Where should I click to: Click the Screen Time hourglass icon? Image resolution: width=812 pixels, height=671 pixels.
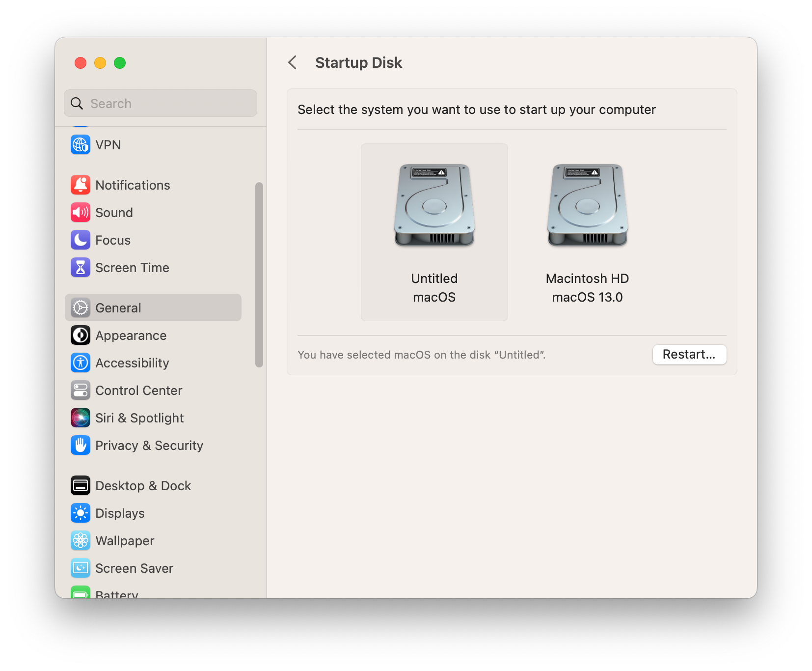click(81, 268)
